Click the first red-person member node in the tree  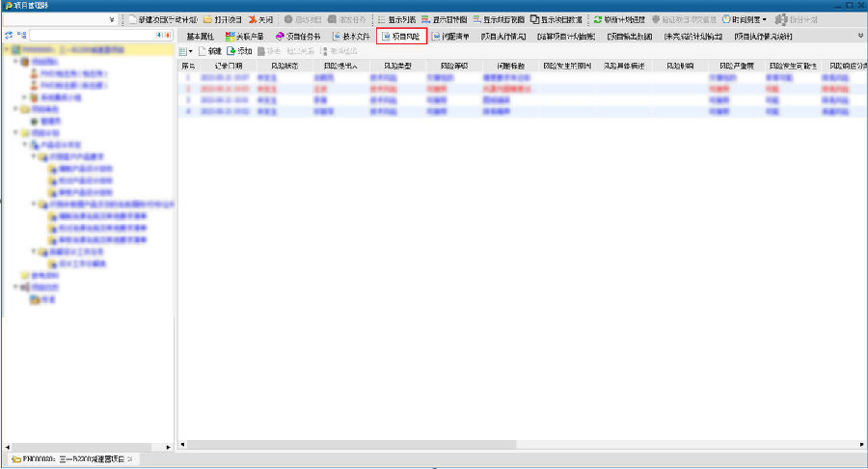coord(68,73)
